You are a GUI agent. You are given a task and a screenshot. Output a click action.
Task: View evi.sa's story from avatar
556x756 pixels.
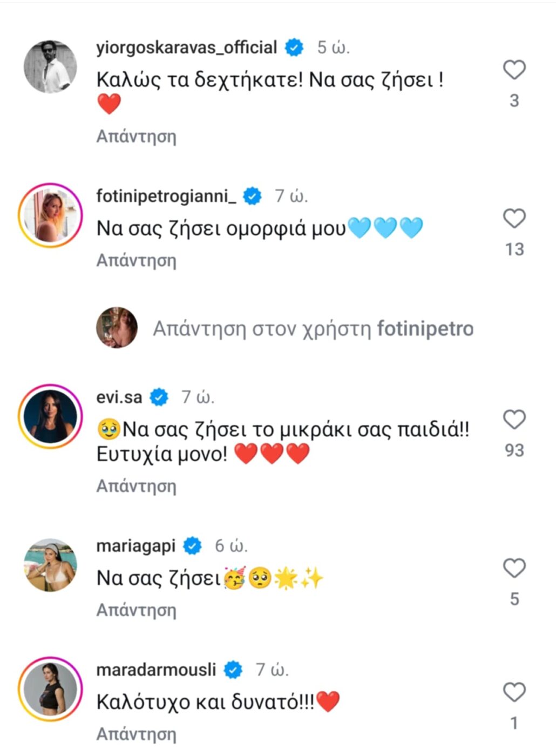tap(50, 416)
